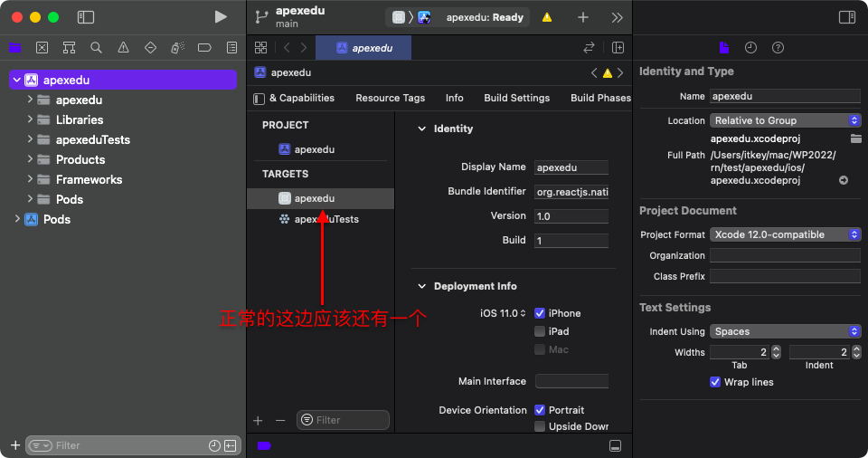Reveal full path in Finder arrow

tap(844, 180)
